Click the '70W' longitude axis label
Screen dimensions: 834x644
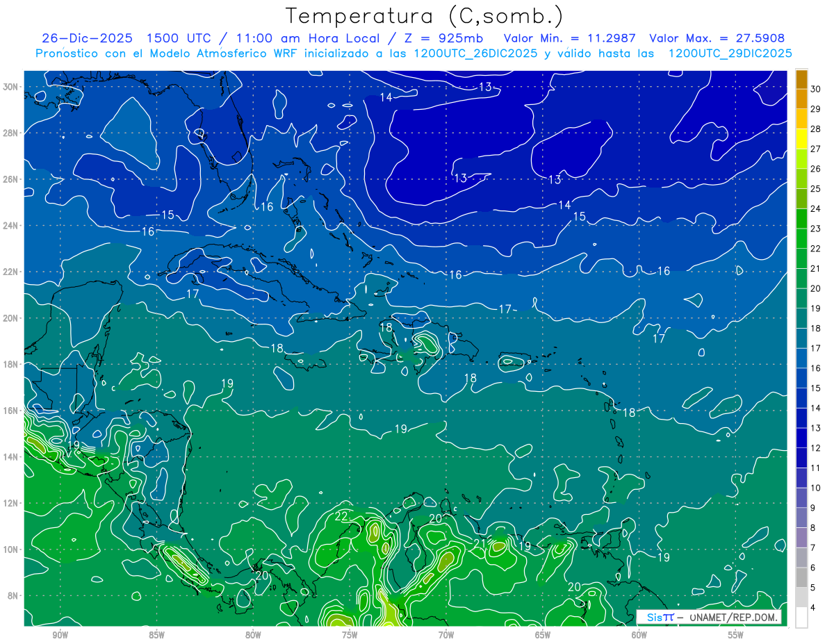446,635
